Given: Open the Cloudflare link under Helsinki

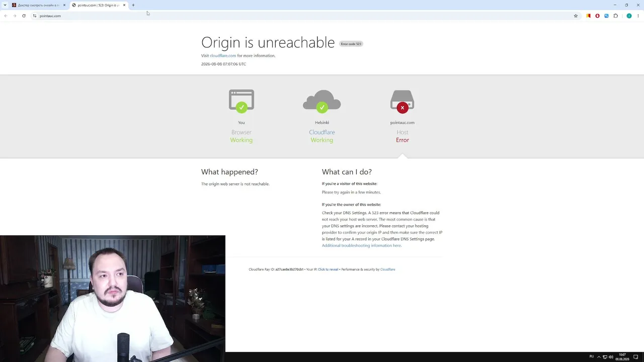Looking at the screenshot, I should coord(322,132).
